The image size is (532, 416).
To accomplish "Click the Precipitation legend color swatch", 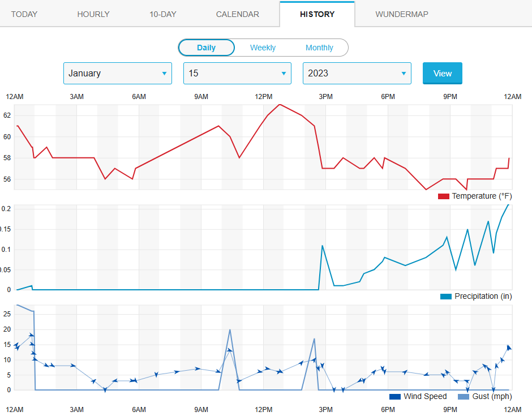I will [x=445, y=297].
